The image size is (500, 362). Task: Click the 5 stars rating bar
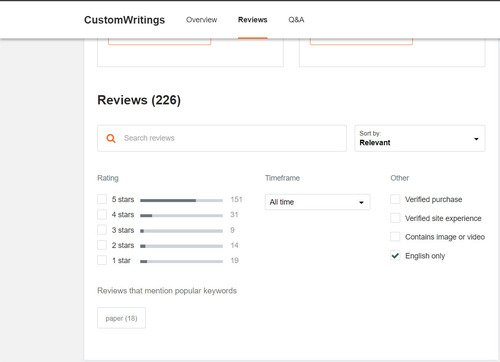(x=181, y=200)
